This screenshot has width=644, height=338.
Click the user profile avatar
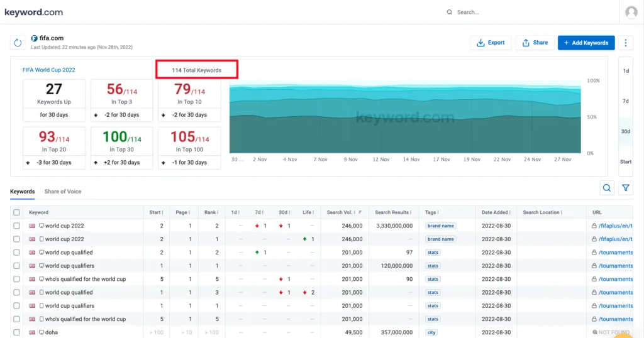(631, 12)
